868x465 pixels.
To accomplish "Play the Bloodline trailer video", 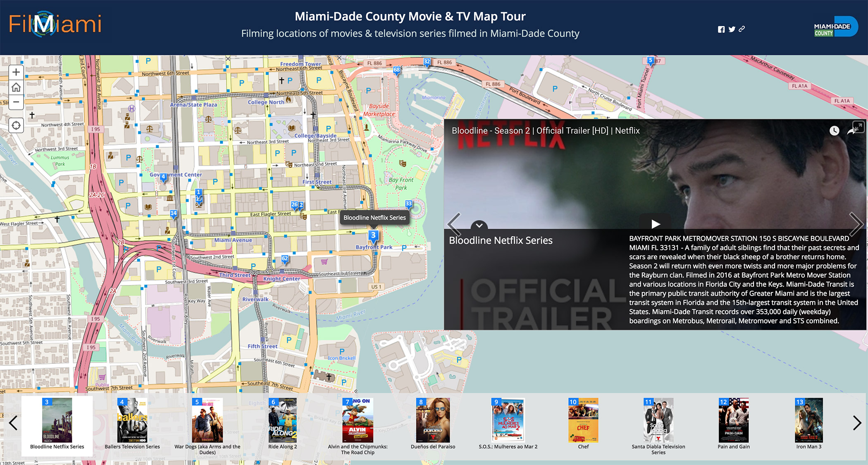I will point(655,223).
